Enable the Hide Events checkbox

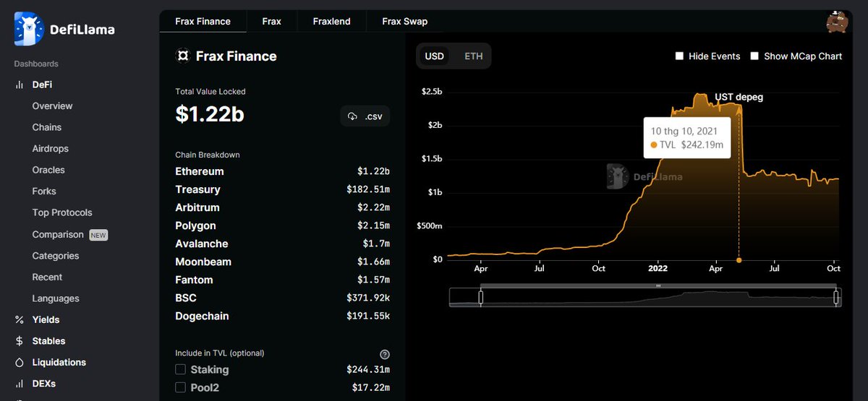pos(679,56)
